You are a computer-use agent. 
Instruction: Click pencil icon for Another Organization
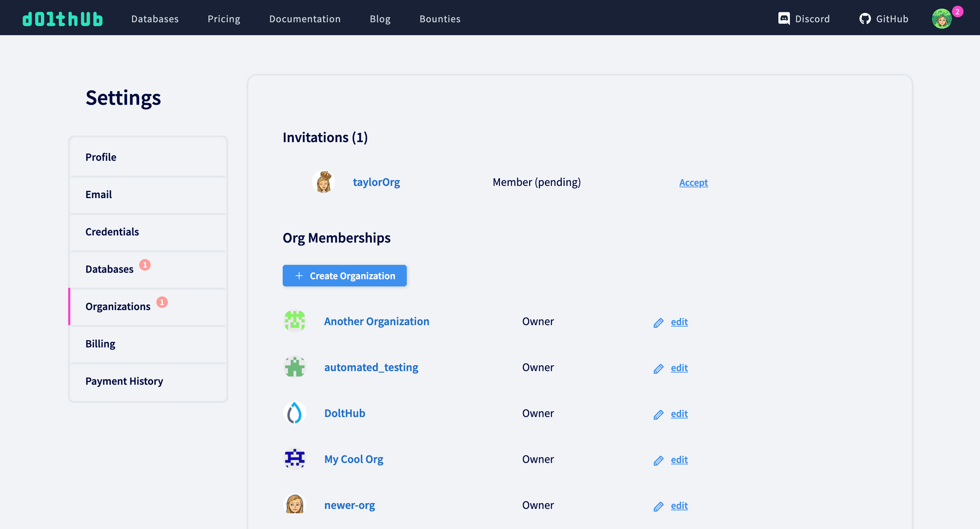coord(659,323)
